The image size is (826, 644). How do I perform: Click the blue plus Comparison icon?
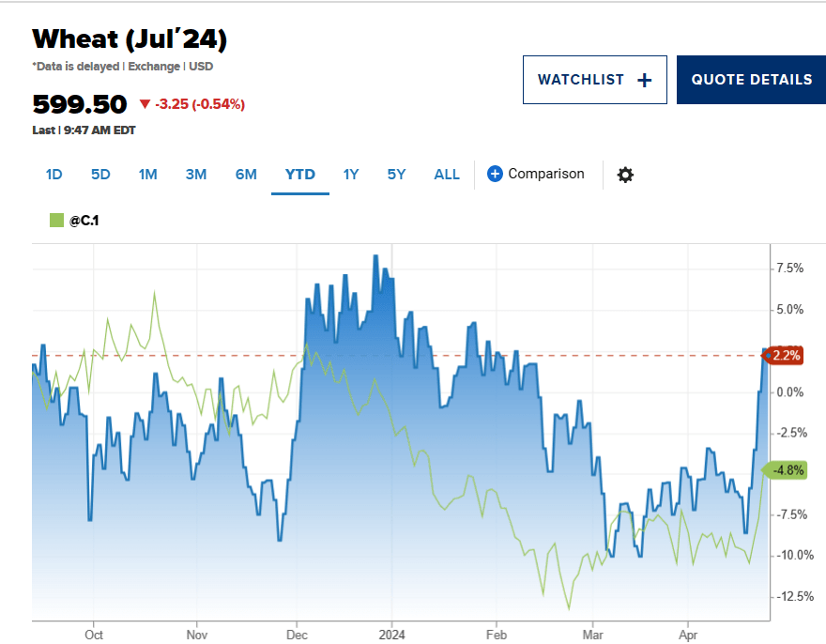(x=496, y=174)
